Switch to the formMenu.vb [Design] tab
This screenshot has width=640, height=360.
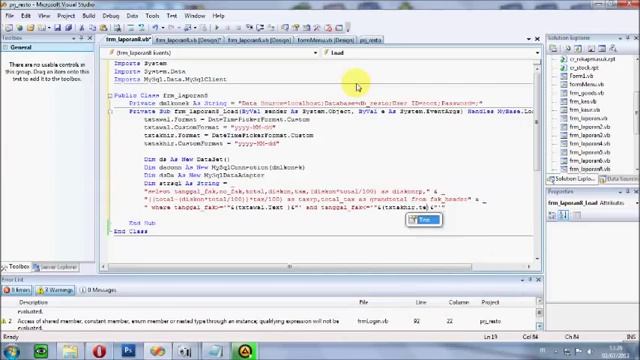click(325, 40)
